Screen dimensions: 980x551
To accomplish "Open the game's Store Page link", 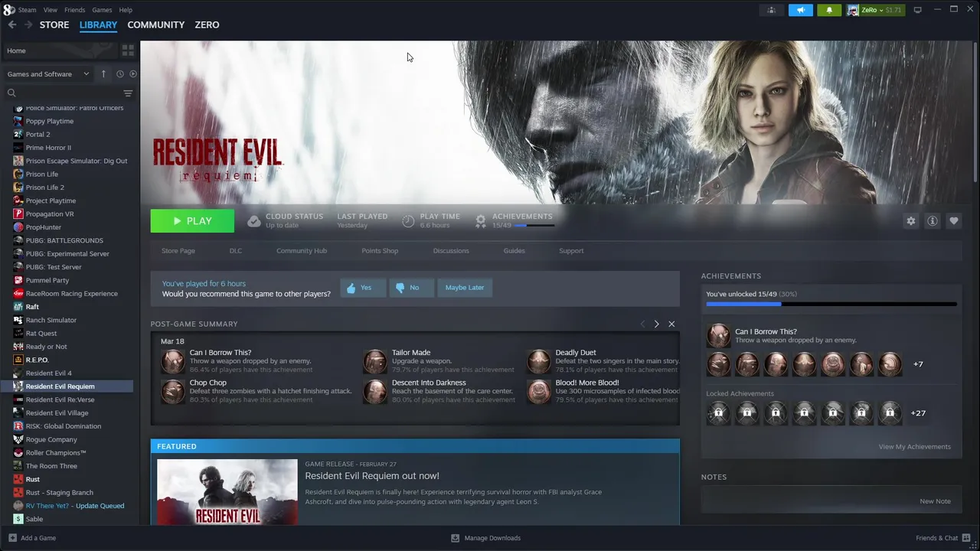I will coord(178,251).
